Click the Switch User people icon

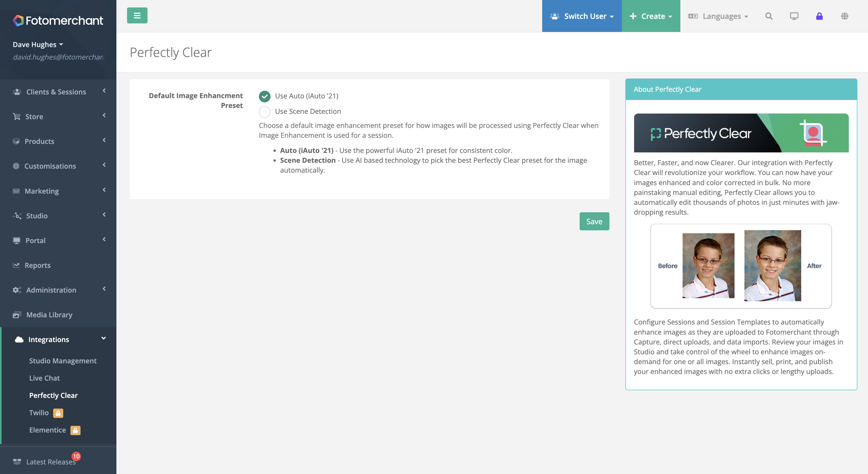click(x=555, y=16)
